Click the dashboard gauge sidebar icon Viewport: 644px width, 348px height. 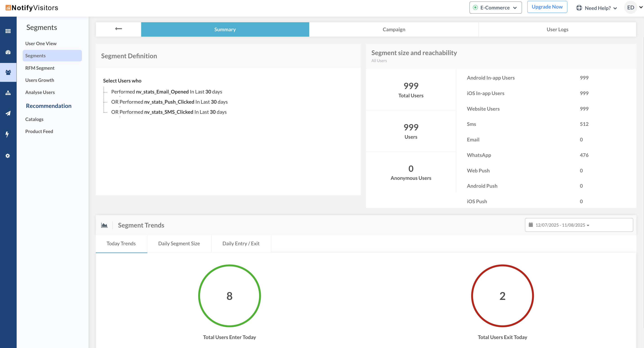click(8, 52)
